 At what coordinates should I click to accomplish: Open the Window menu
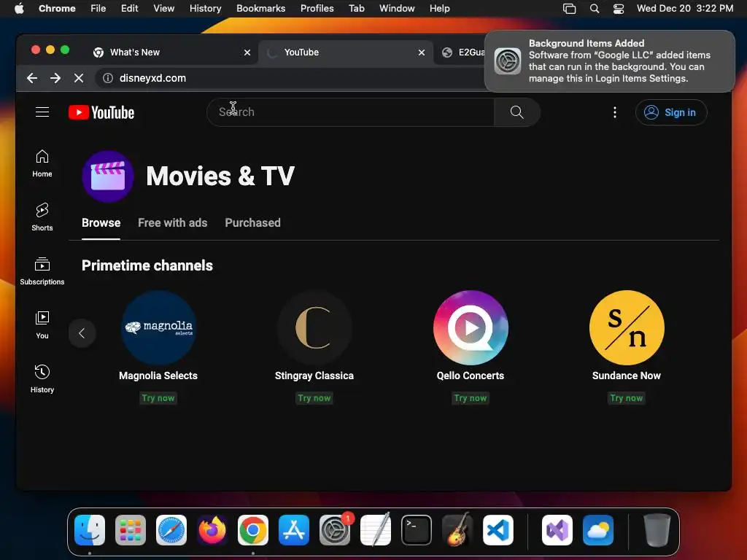click(397, 9)
